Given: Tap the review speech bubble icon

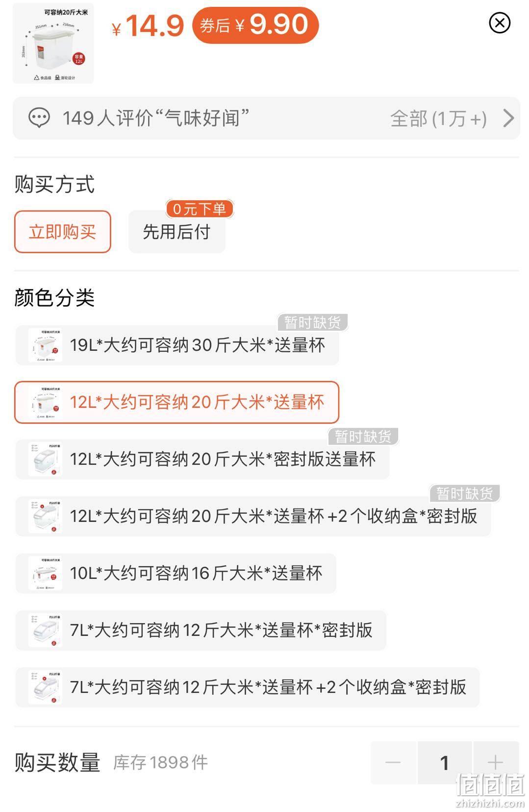Looking at the screenshot, I should (x=39, y=118).
